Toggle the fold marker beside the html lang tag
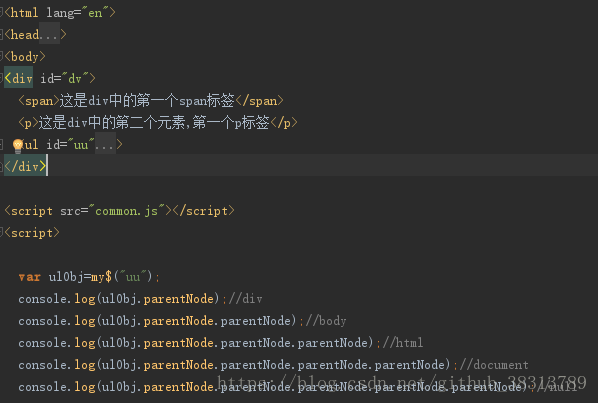Image resolution: width=598 pixels, height=403 pixels. click(2, 13)
